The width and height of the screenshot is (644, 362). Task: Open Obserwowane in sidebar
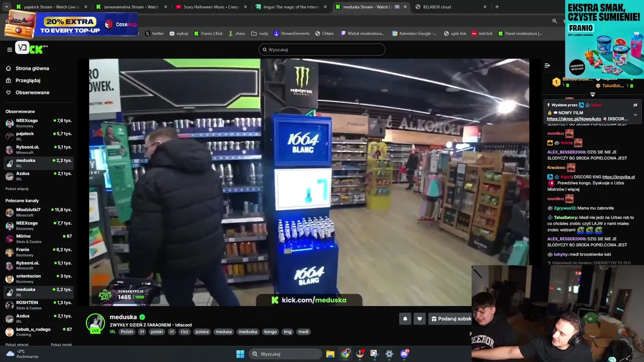(x=32, y=93)
